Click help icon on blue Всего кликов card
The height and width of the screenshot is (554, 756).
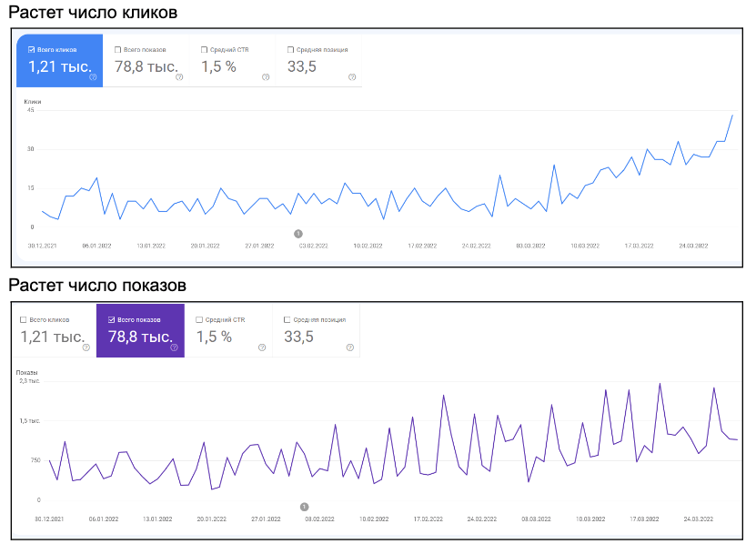pyautogui.click(x=93, y=77)
